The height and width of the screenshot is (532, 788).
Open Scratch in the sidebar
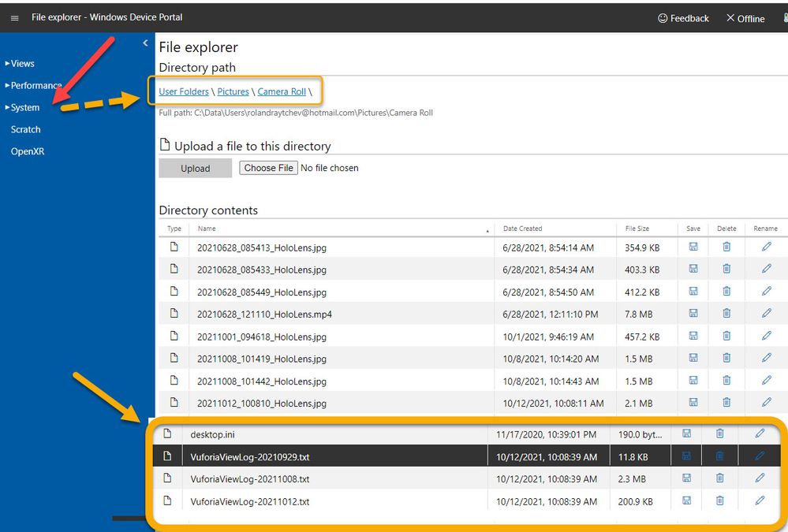(26, 129)
